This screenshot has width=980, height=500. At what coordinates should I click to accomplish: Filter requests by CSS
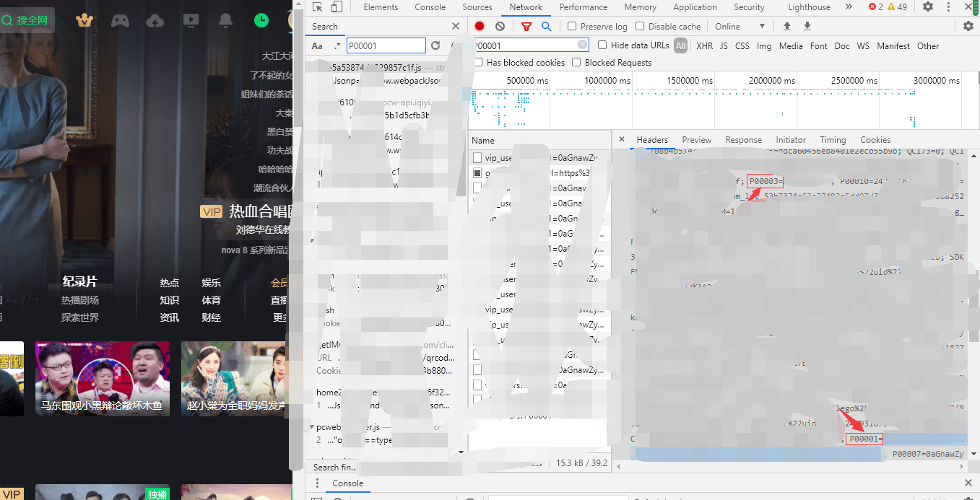[742, 45]
